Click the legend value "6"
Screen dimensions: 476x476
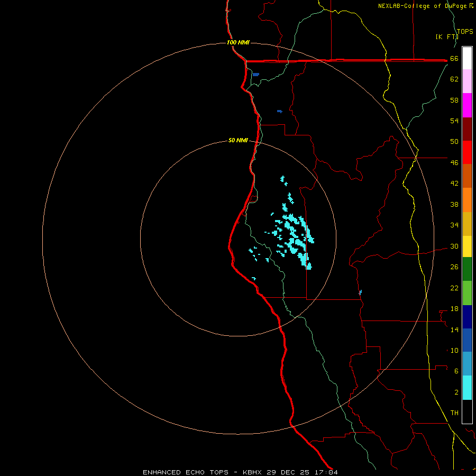[x=456, y=371]
